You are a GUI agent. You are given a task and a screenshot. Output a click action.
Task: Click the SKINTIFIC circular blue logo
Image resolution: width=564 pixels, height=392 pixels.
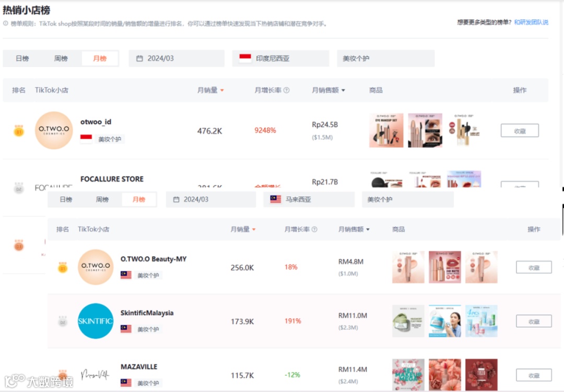coord(96,321)
